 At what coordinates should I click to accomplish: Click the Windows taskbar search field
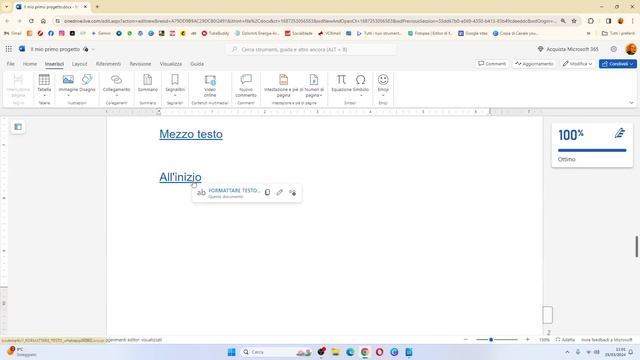[276, 352]
